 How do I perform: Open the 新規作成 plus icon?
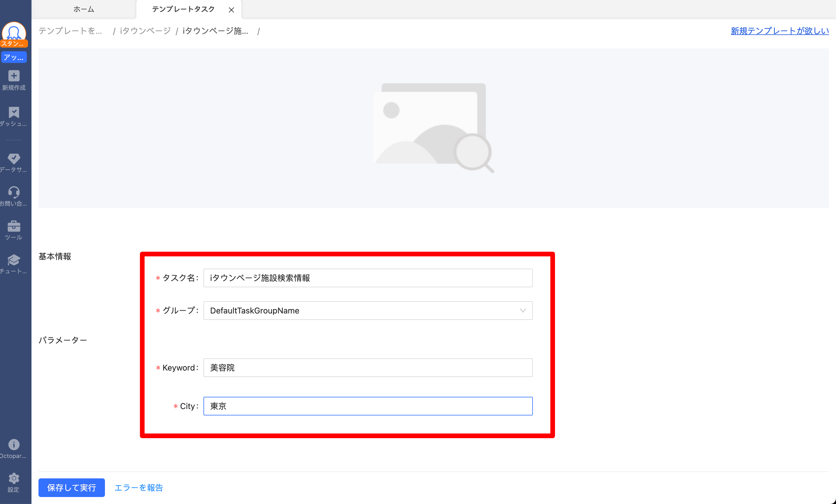14,76
